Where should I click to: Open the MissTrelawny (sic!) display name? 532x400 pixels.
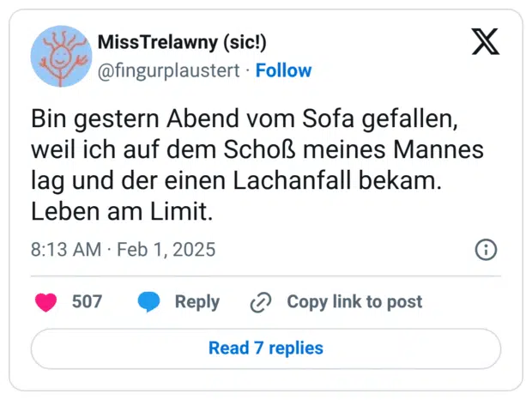click(x=182, y=42)
